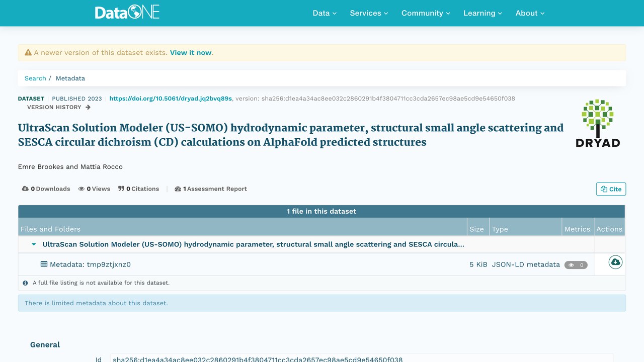
Task: Click the 0 Citations metric
Action: point(139,189)
